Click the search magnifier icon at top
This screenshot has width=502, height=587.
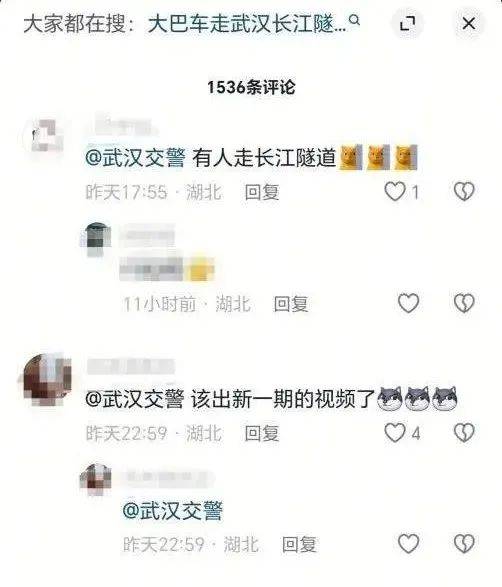click(x=355, y=20)
